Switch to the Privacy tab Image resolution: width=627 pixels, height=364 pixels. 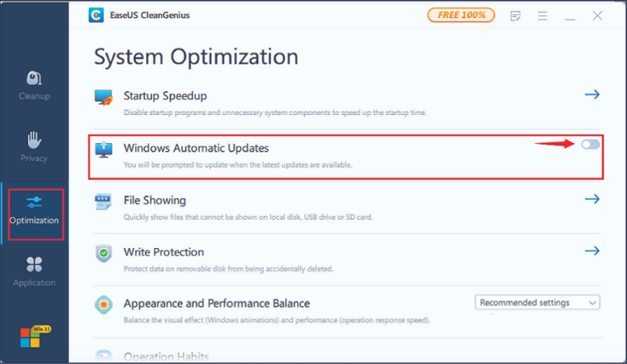[x=34, y=146]
